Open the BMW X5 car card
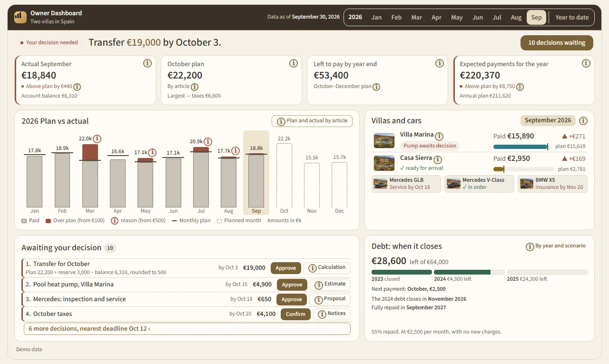Viewport: 609px width, 364px height. pos(552,184)
